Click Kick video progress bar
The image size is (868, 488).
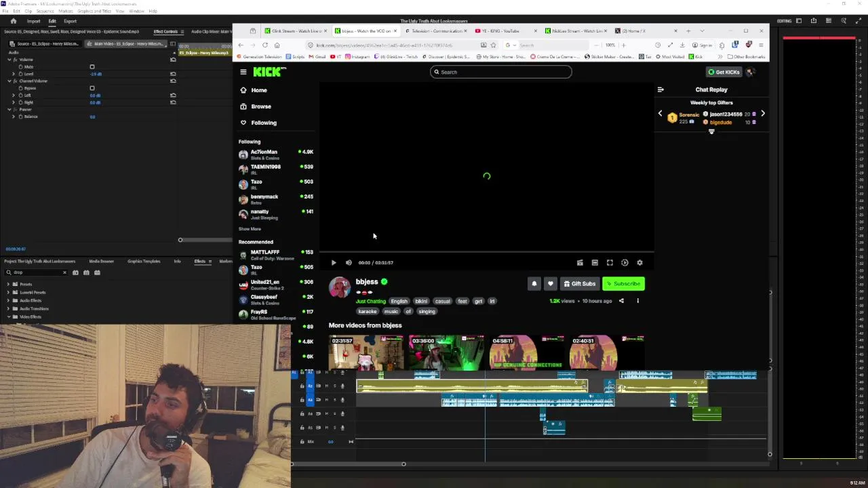pos(487,252)
